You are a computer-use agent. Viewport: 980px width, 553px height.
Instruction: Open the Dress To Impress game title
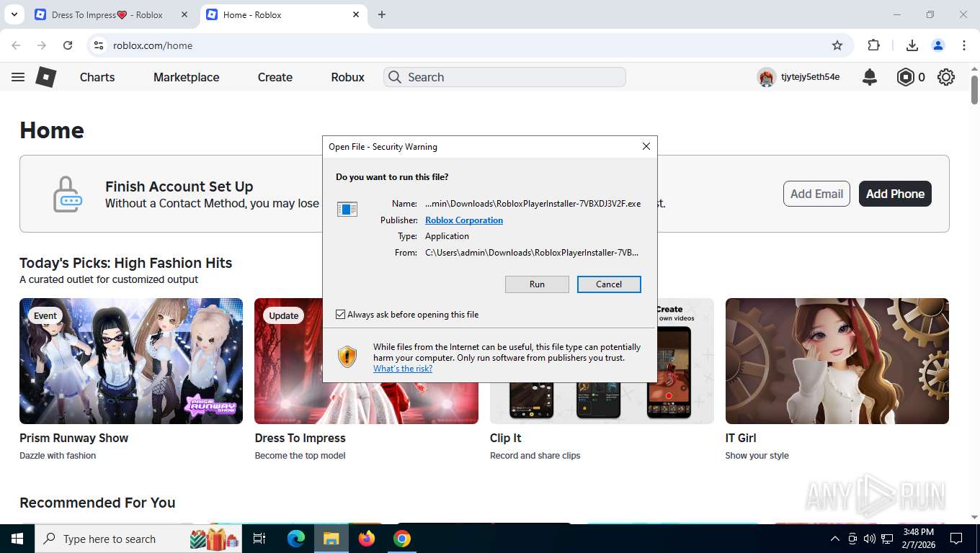[300, 438]
